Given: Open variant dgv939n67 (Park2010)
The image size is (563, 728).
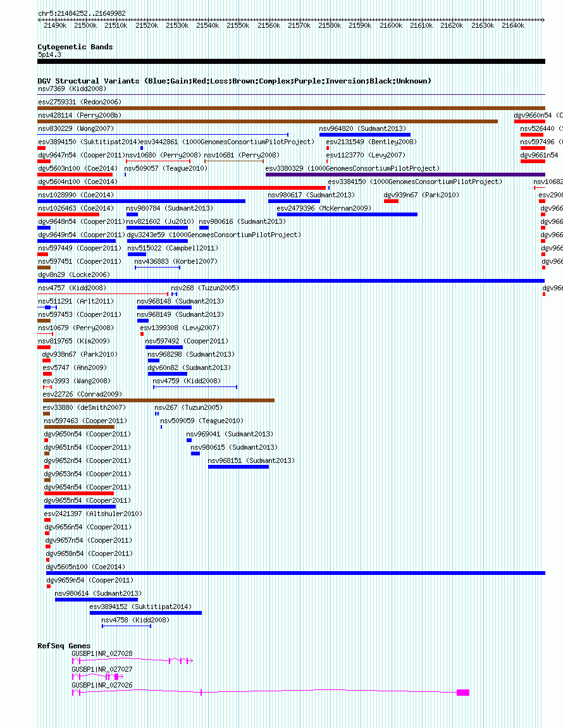Looking at the screenshot, I should pyautogui.click(x=421, y=195).
